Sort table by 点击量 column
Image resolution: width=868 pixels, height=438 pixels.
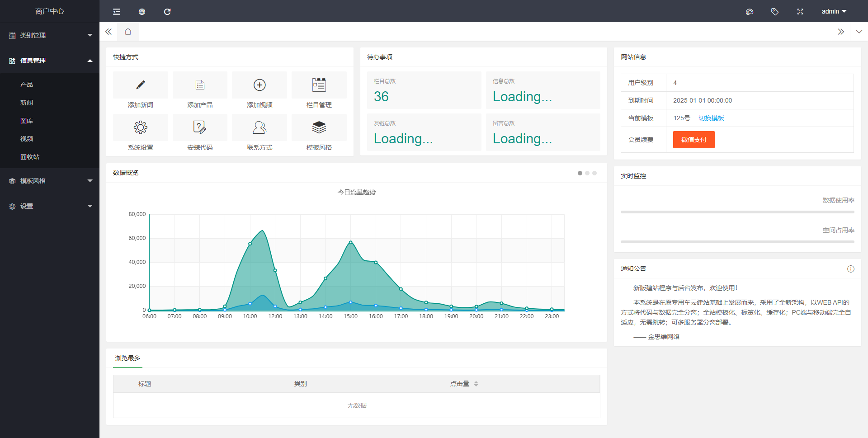pyautogui.click(x=476, y=384)
